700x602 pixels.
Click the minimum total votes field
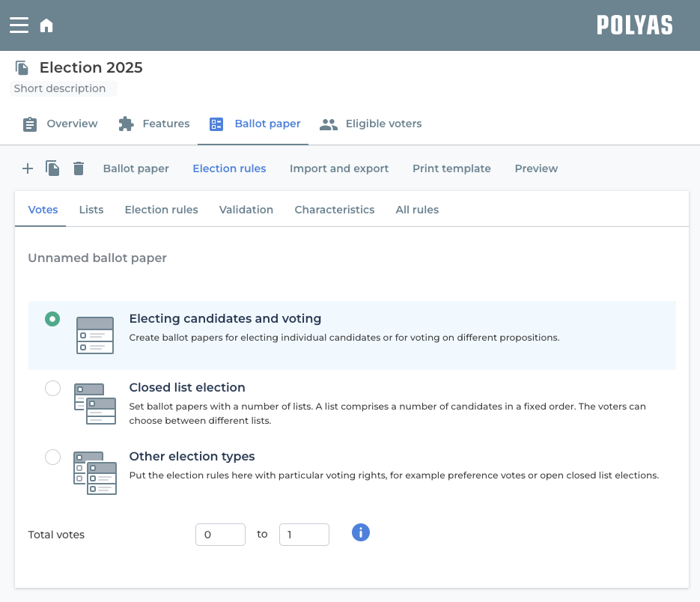coord(220,535)
